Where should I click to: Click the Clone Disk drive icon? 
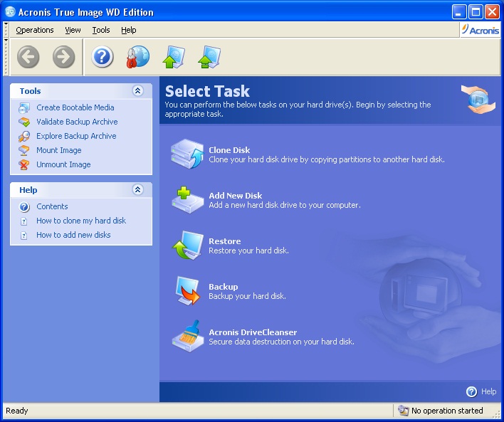pyautogui.click(x=187, y=154)
